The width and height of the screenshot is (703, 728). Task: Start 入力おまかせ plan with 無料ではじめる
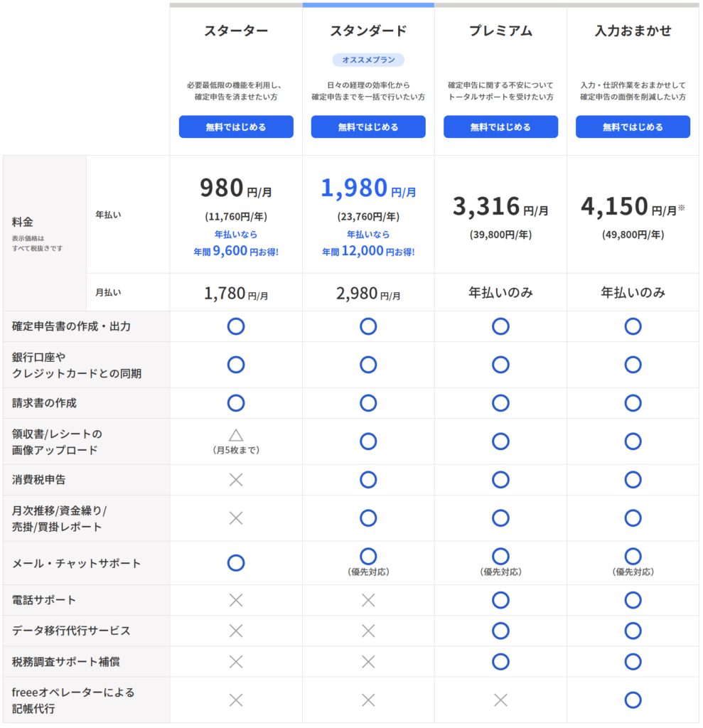tap(633, 127)
